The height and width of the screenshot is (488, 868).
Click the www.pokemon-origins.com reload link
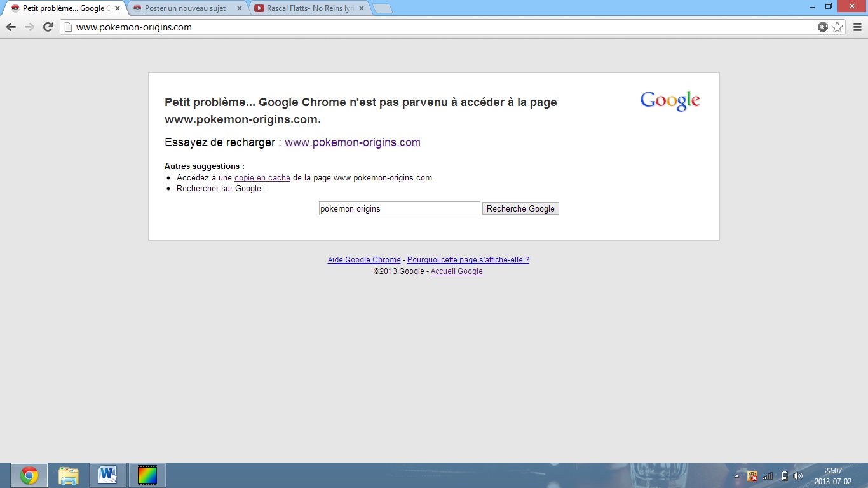(353, 142)
